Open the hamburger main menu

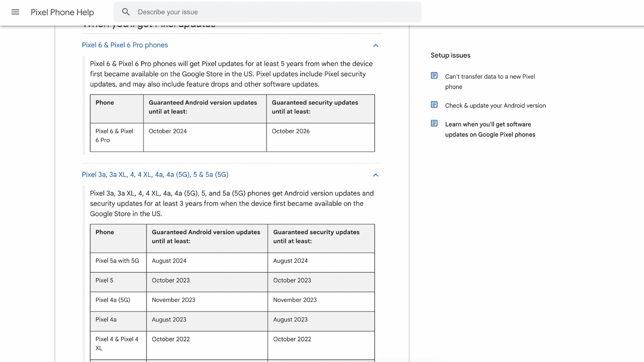click(x=15, y=12)
